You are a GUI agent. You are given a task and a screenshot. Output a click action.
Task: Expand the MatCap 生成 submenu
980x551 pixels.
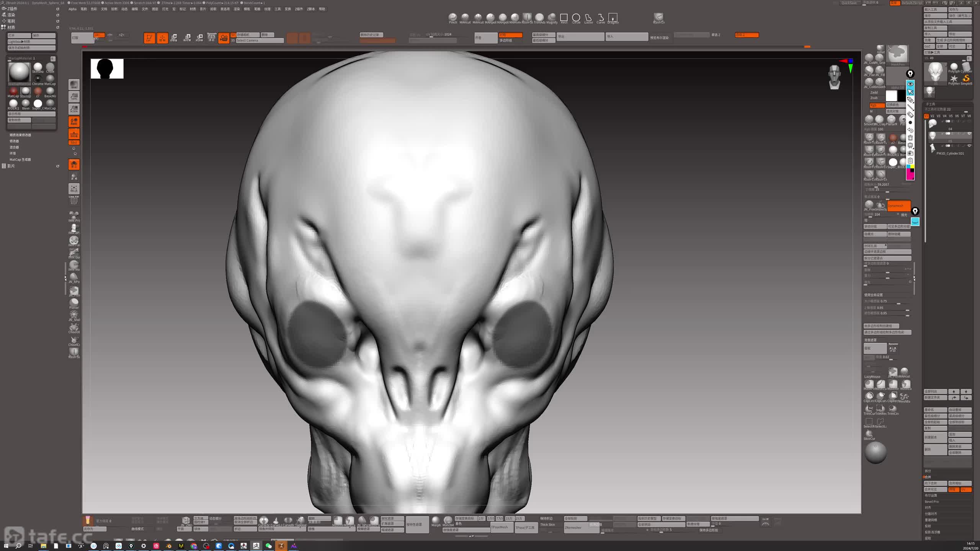tap(20, 160)
